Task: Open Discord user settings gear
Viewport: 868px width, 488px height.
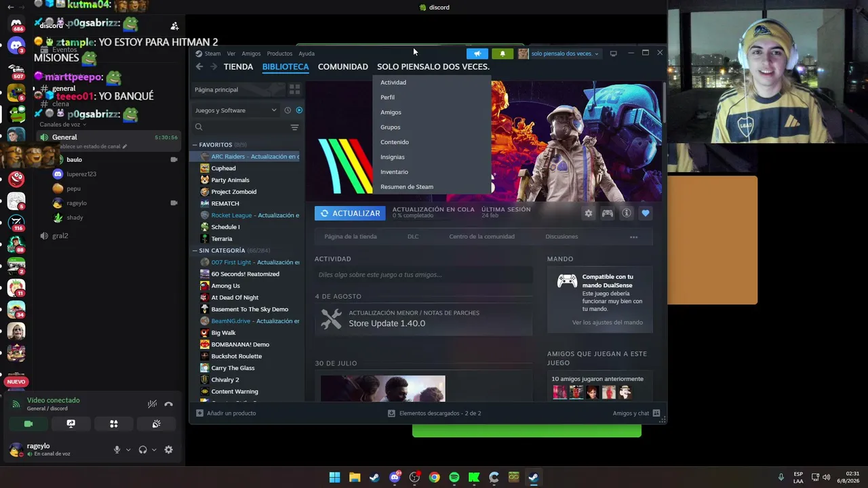Action: click(169, 450)
